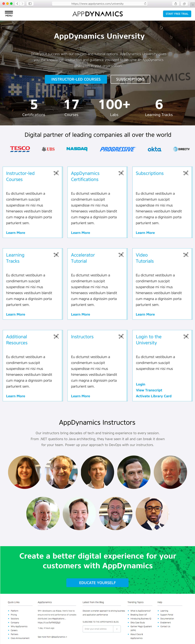Click the icon on the Subscriptions card
This screenshot has width=195, height=644.
tap(186, 173)
